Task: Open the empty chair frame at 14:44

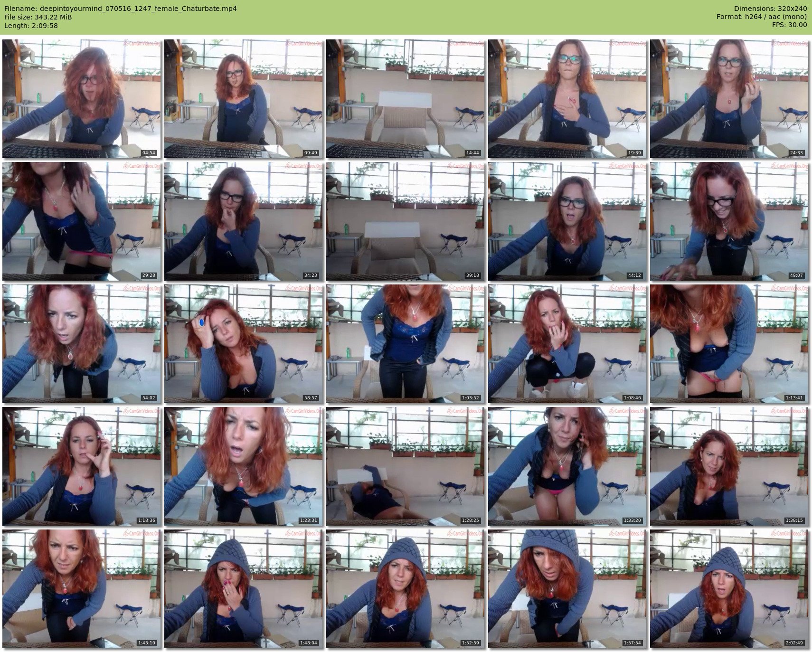Action: tap(406, 99)
